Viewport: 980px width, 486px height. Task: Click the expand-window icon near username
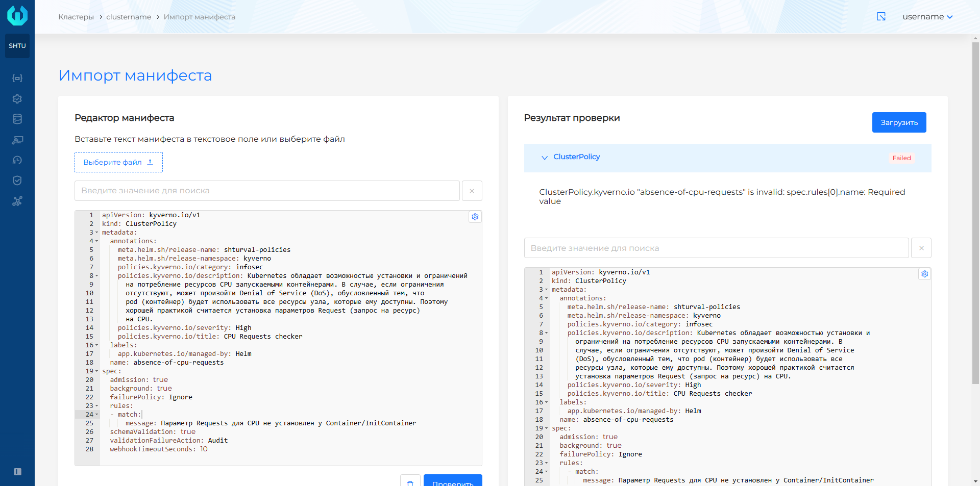[881, 17]
